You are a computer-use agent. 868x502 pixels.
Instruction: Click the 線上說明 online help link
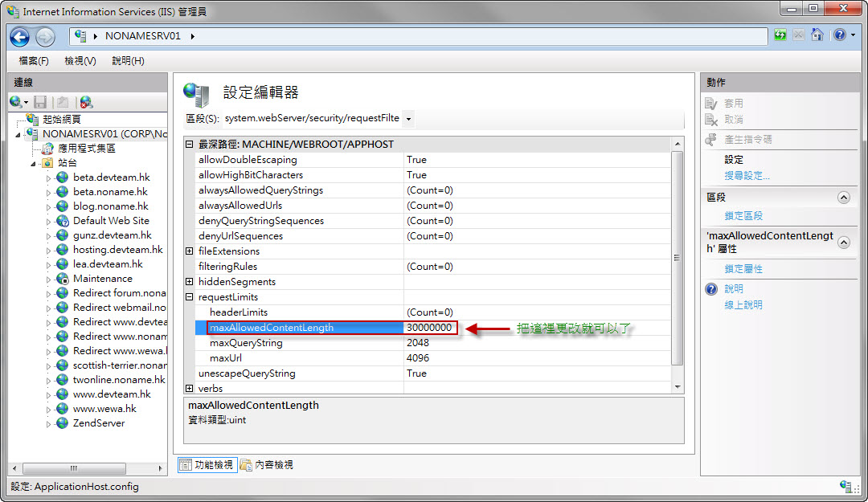coord(743,305)
